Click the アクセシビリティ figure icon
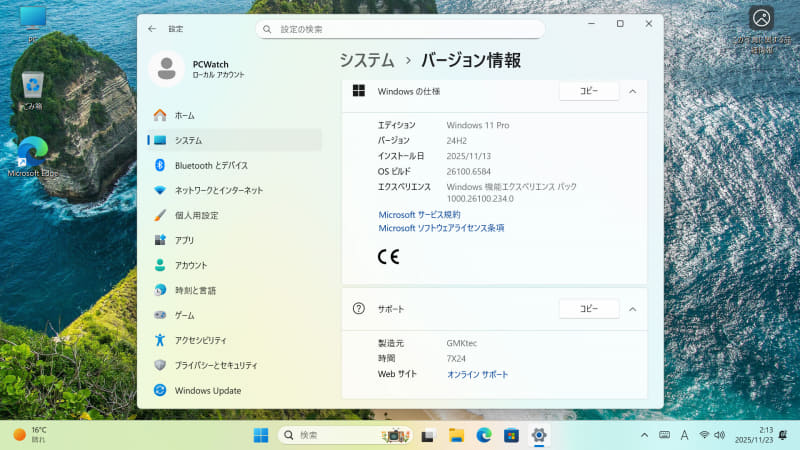This screenshot has height=450, width=800. (x=160, y=340)
